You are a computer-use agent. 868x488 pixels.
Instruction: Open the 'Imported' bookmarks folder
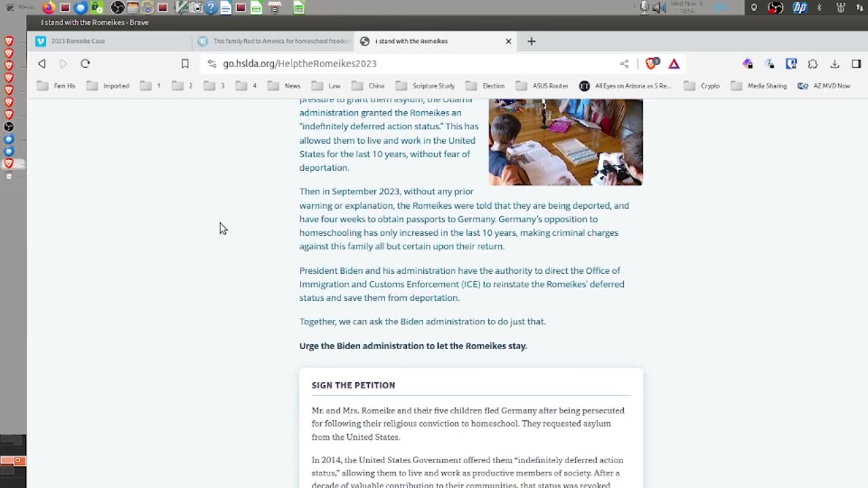click(x=108, y=86)
